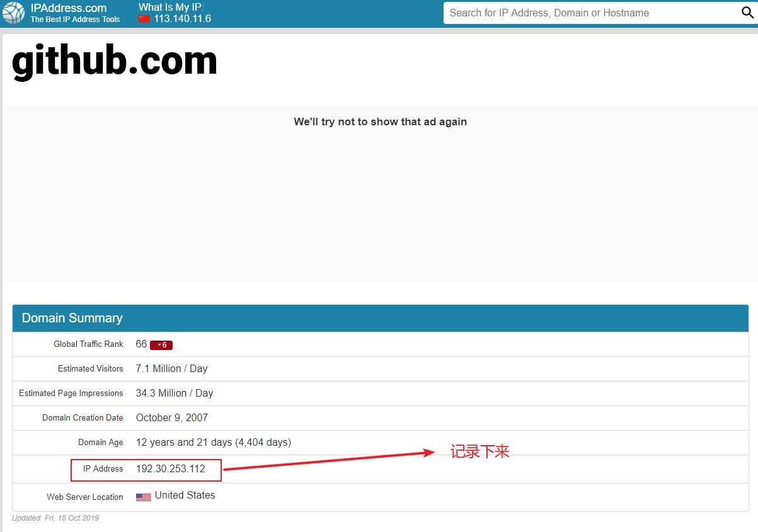The height and width of the screenshot is (532, 758).
Task: Click the Global Traffic Rank label
Action: coord(88,344)
